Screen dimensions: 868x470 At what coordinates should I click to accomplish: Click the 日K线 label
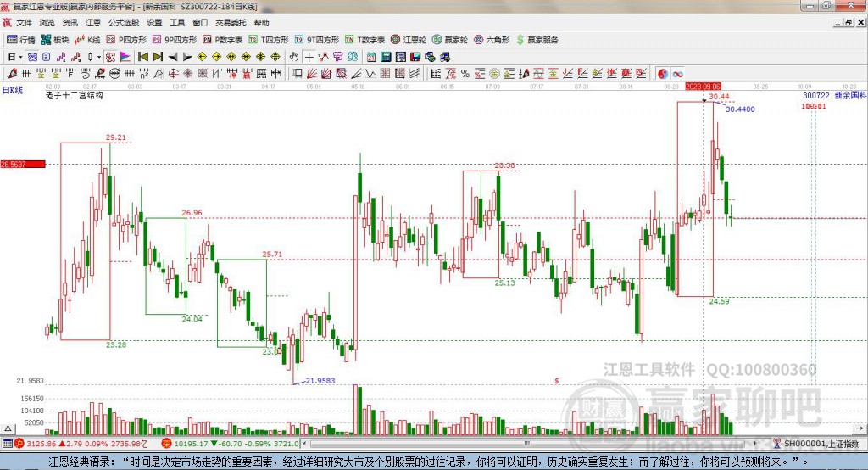tap(13, 90)
